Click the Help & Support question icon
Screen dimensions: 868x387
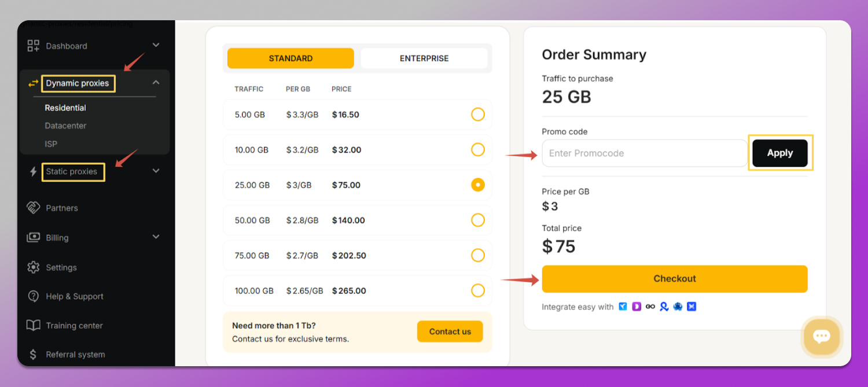(34, 296)
